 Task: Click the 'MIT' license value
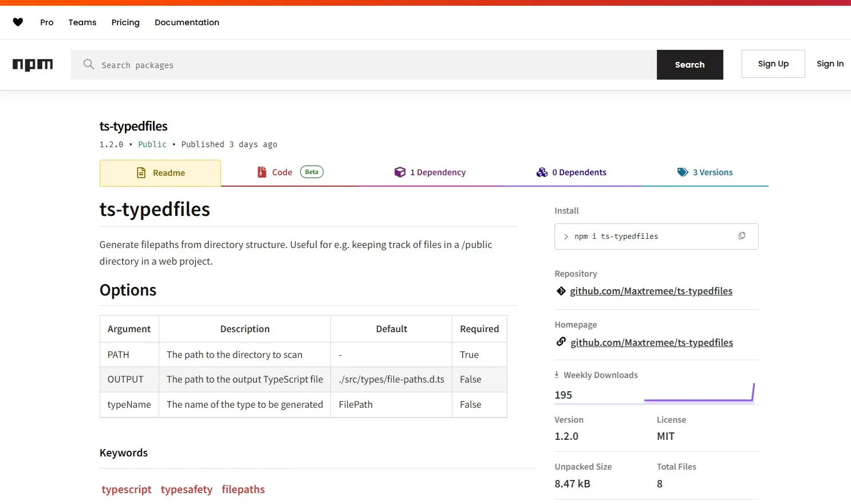(x=665, y=436)
